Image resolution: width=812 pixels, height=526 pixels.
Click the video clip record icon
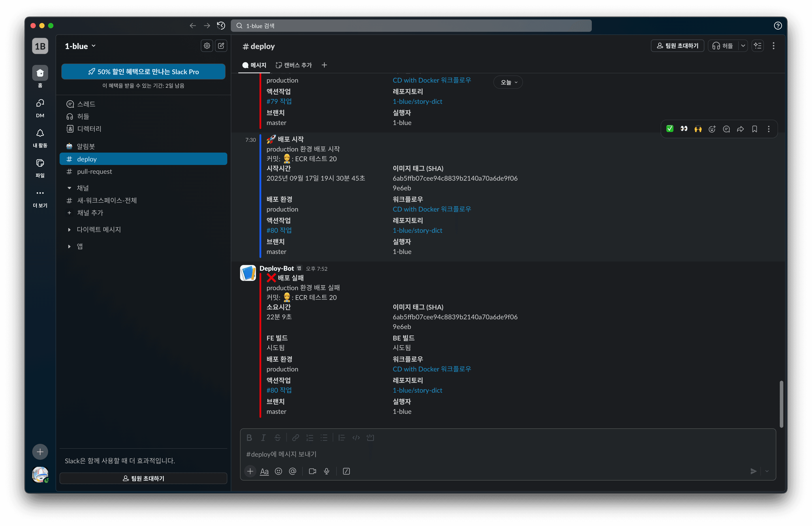tap(312, 471)
